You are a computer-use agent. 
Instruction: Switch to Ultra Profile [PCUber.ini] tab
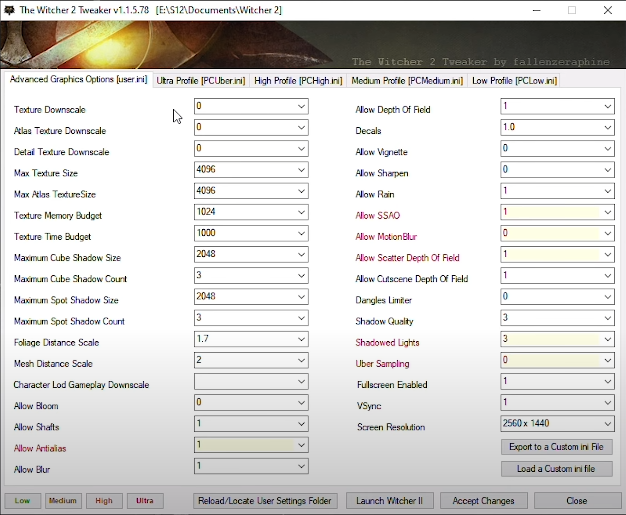200,81
